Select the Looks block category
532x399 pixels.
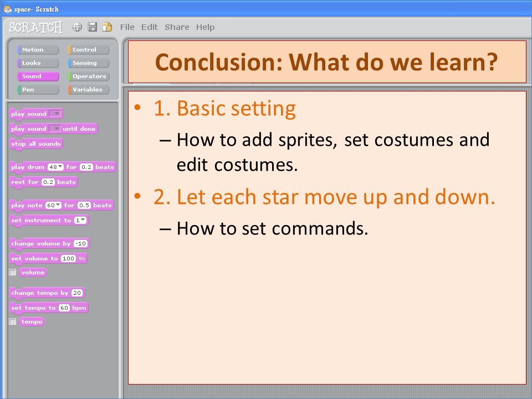pos(38,63)
